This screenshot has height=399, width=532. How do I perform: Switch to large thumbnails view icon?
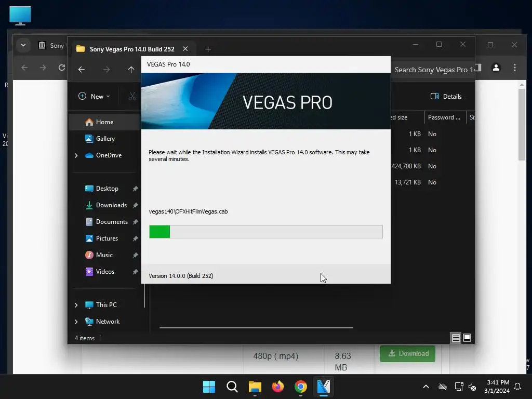tap(467, 338)
